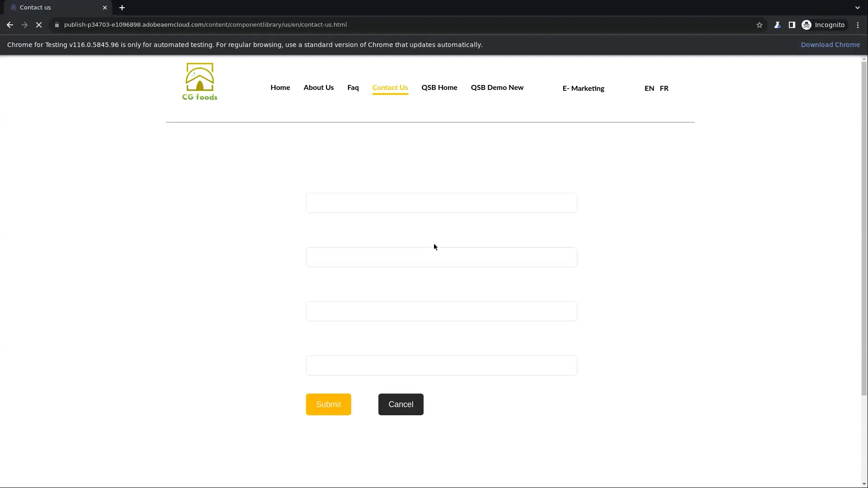Toggle the side panel icon
This screenshot has width=868, height=488.
coord(792,25)
